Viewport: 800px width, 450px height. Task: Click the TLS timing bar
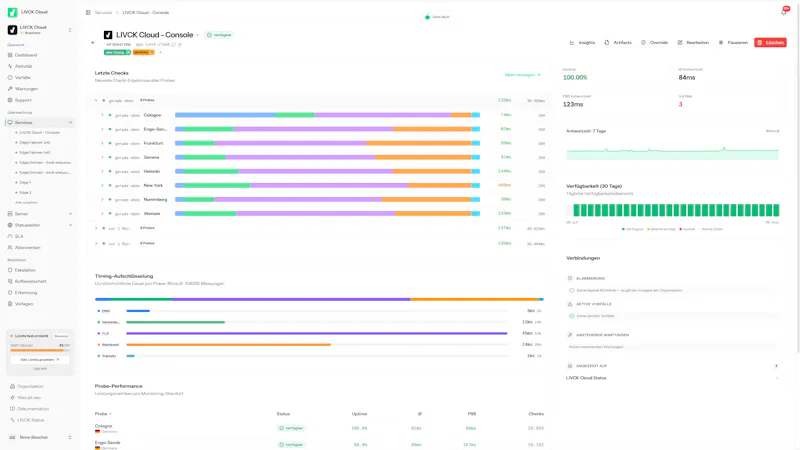317,333
